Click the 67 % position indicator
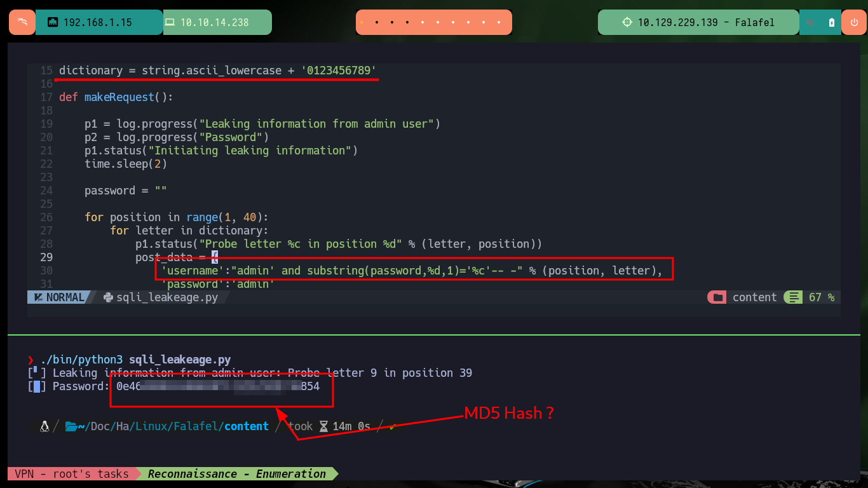 (x=822, y=297)
